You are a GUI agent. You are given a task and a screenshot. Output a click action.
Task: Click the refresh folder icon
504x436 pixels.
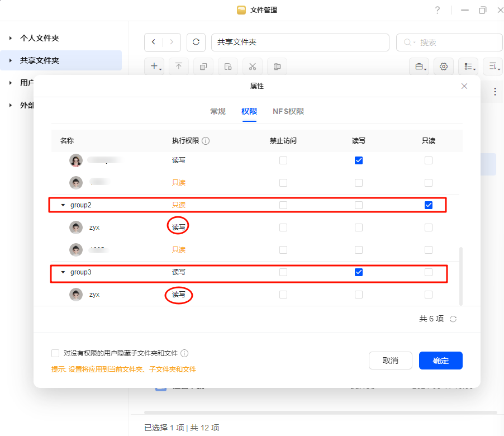[x=196, y=42]
